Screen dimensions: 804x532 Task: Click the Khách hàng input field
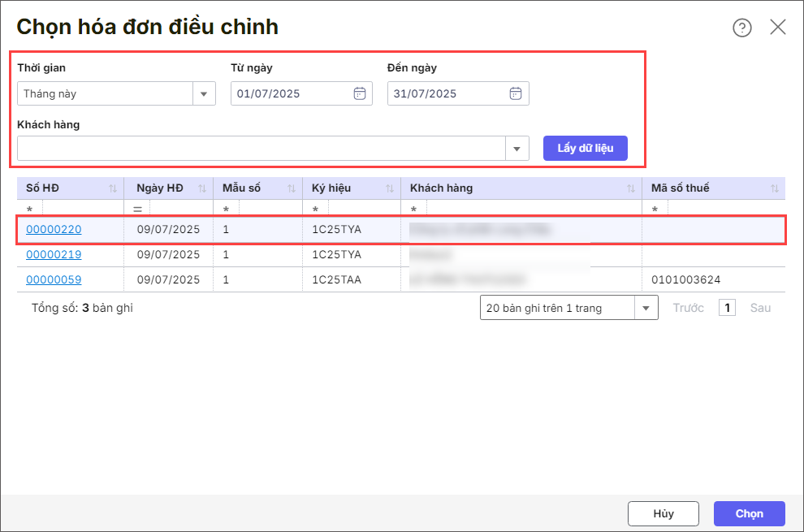point(260,149)
